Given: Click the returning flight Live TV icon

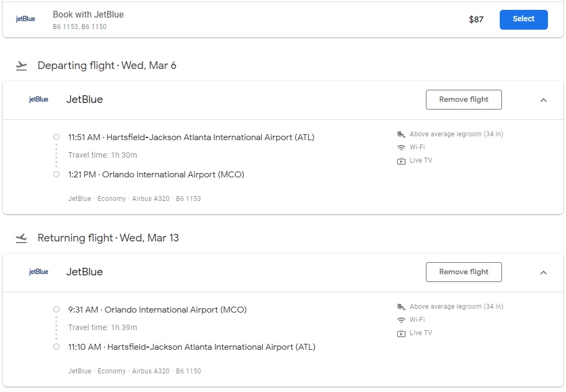Looking at the screenshot, I should [x=401, y=333].
